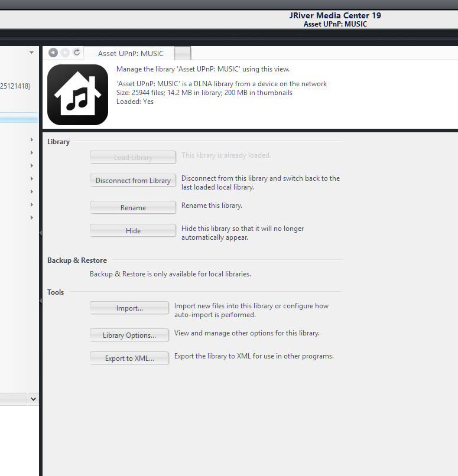Image resolution: width=458 pixels, height=476 pixels.
Task: Click the forward navigation arrow icon
Action: pos(65,53)
